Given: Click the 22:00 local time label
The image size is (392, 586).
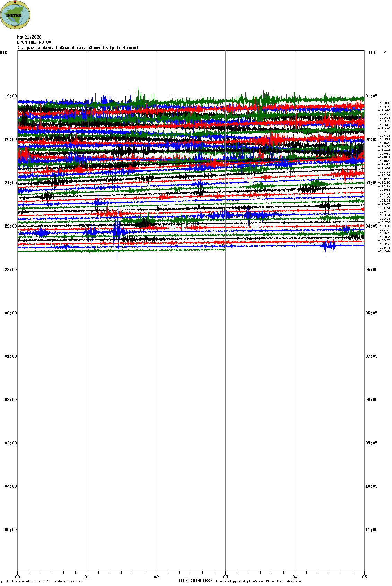Looking at the screenshot, I should click(10, 226).
